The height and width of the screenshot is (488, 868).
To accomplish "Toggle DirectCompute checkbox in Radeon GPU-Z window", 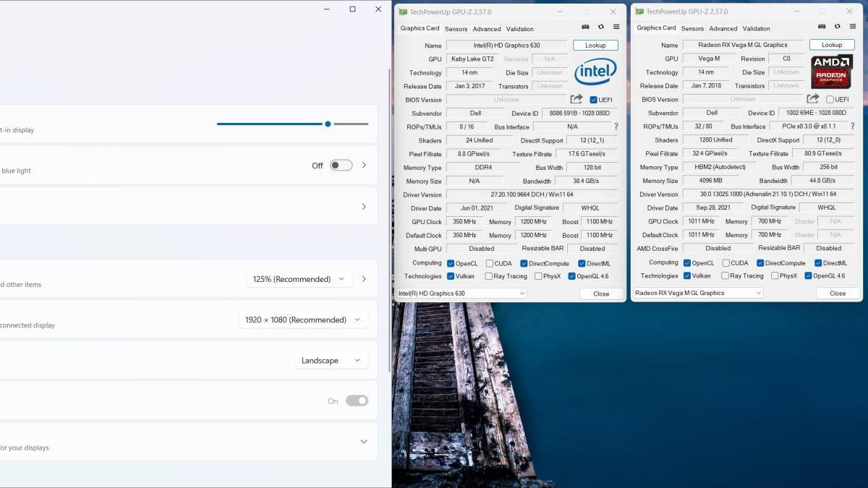I will pyautogui.click(x=759, y=263).
